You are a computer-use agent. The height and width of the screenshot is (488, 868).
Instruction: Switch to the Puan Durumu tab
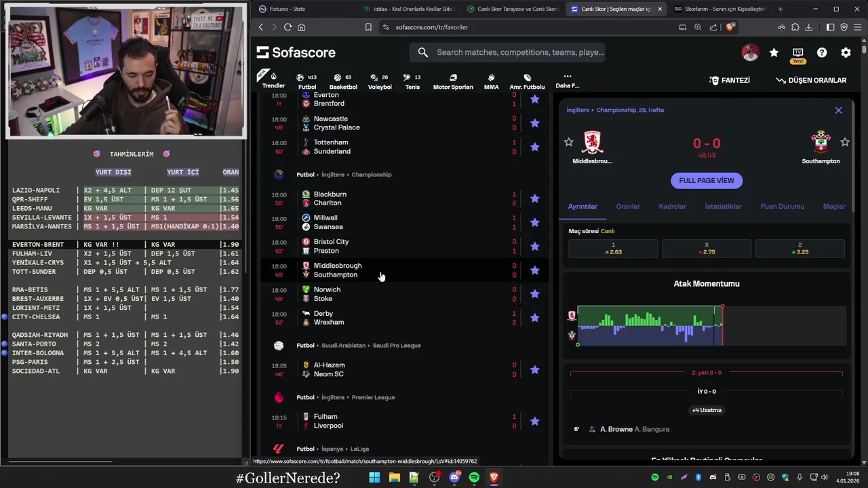click(782, 206)
